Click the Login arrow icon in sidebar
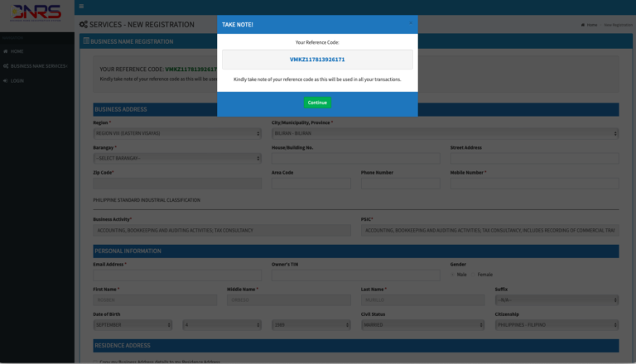This screenshot has width=636, height=364. [x=6, y=80]
